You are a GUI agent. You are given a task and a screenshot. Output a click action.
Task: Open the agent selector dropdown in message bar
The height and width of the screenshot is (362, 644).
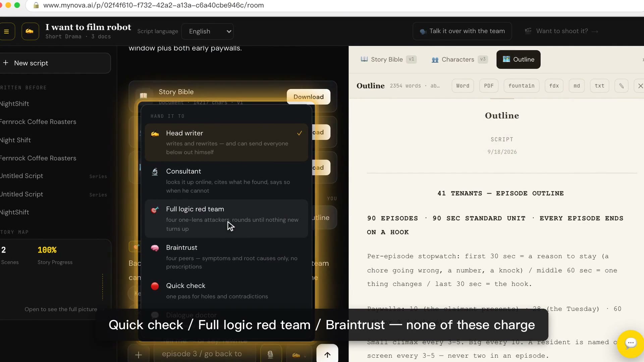[x=299, y=355]
